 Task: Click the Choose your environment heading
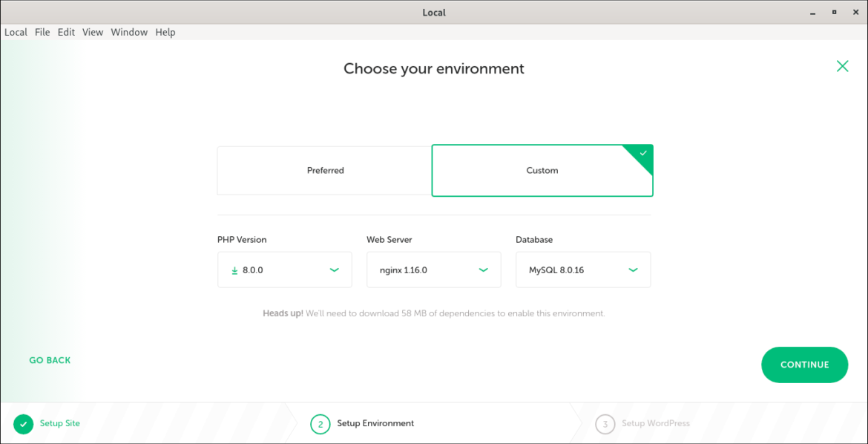433,69
